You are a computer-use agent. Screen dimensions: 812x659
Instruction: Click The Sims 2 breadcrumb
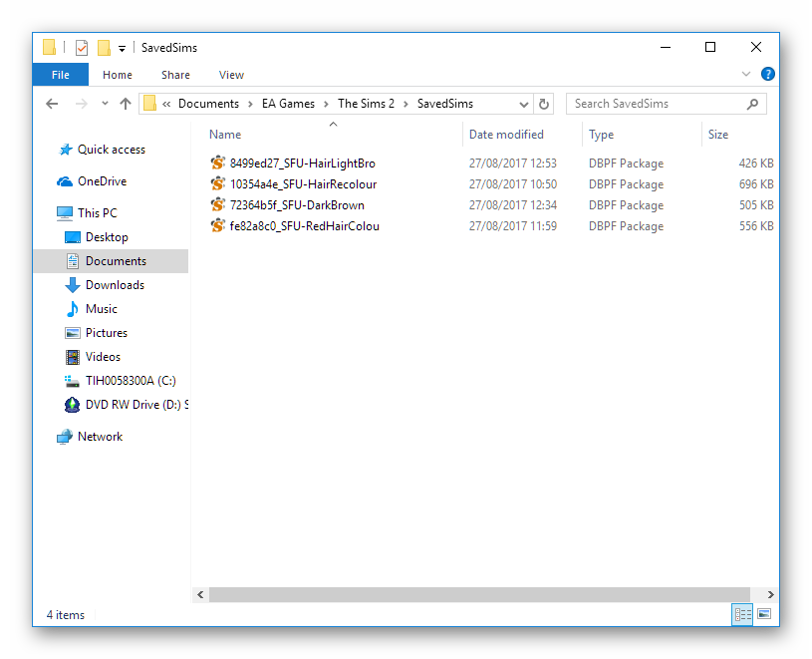[x=366, y=104]
